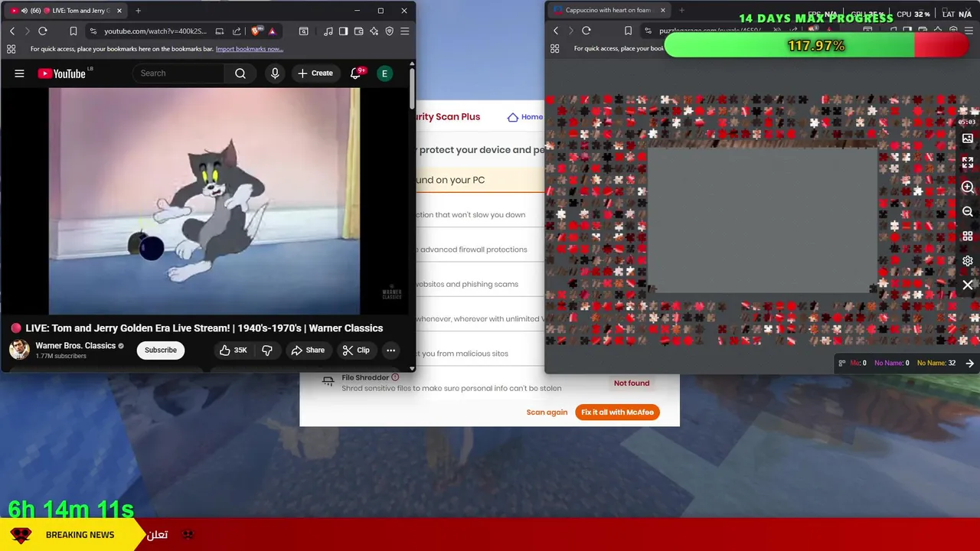This screenshot has width=980, height=551.
Task: Open Brave Wallet icon in YouTube browser
Action: (x=358, y=31)
